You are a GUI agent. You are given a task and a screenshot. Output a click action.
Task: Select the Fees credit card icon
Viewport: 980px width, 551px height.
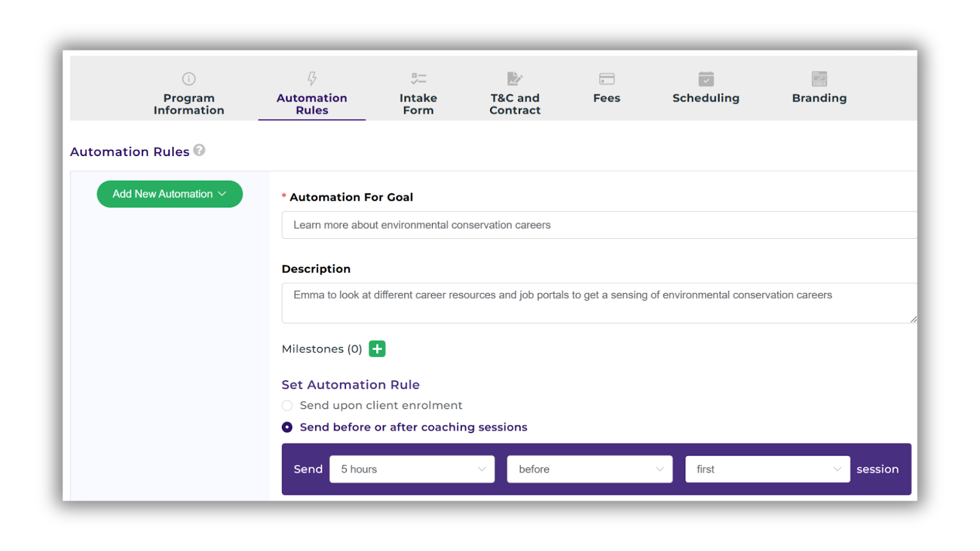pos(606,78)
